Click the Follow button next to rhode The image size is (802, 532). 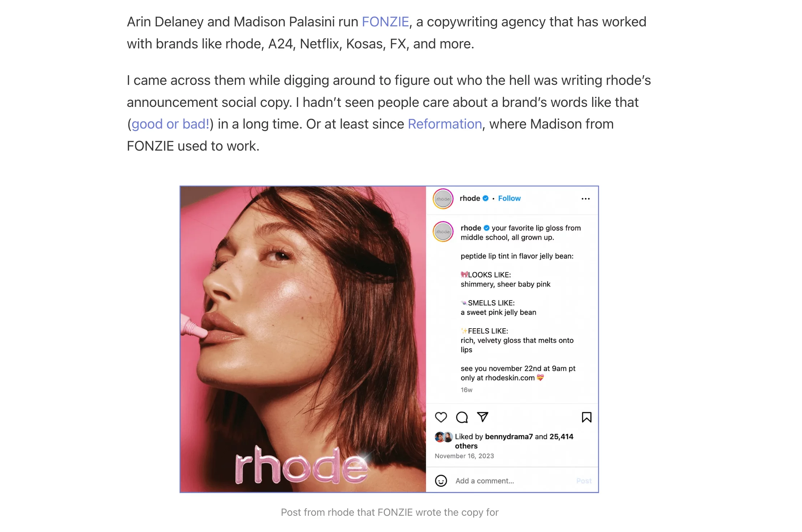click(509, 198)
